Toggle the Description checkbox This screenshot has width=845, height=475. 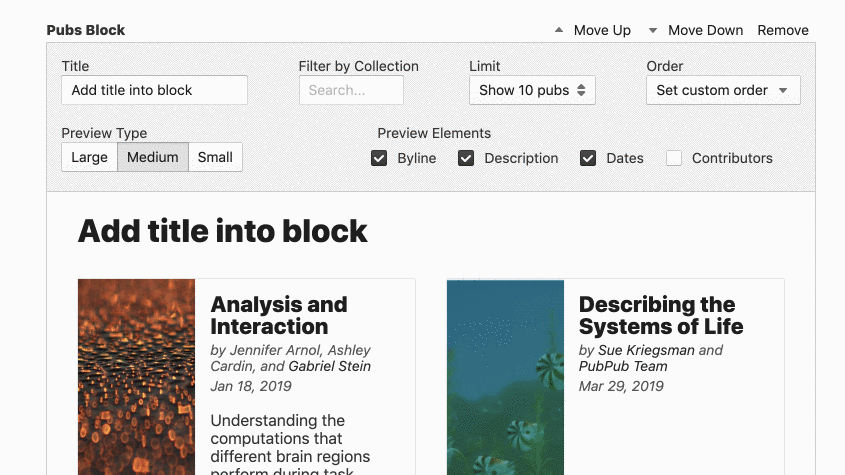point(466,158)
